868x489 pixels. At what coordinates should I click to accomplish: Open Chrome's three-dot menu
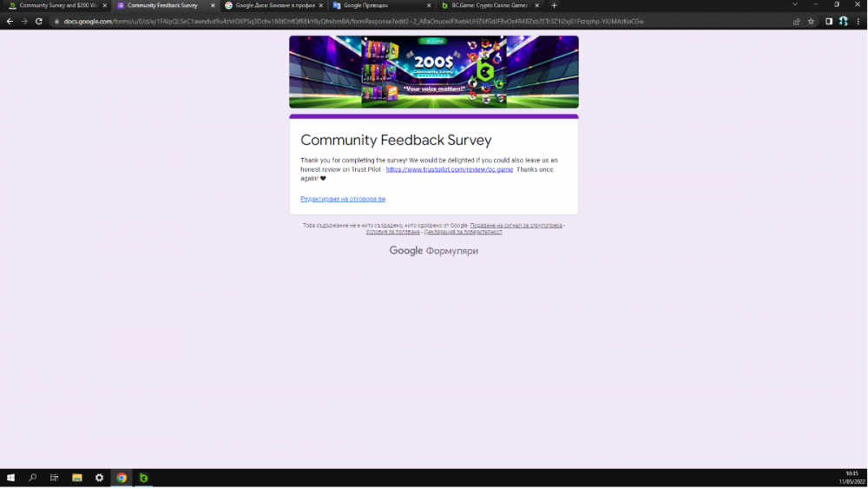tap(858, 21)
